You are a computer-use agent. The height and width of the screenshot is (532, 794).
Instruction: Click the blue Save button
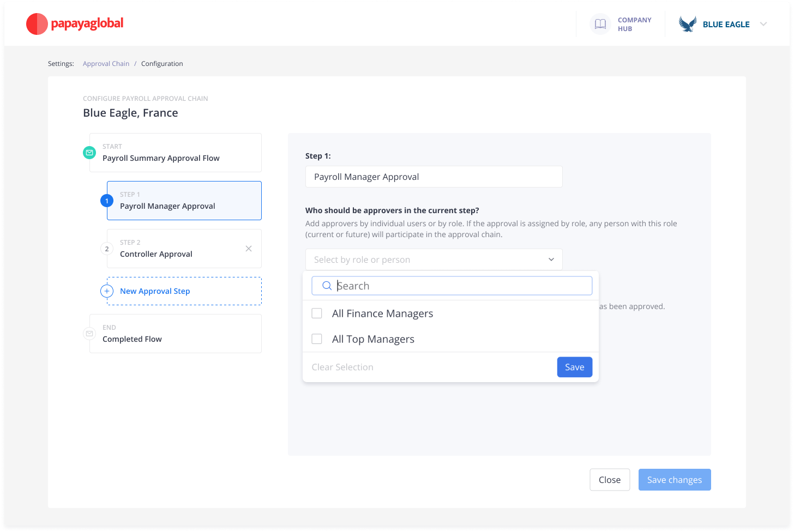point(574,367)
